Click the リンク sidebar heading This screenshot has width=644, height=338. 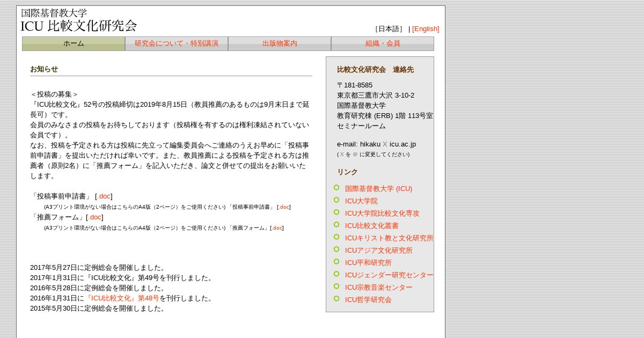pyautogui.click(x=347, y=172)
